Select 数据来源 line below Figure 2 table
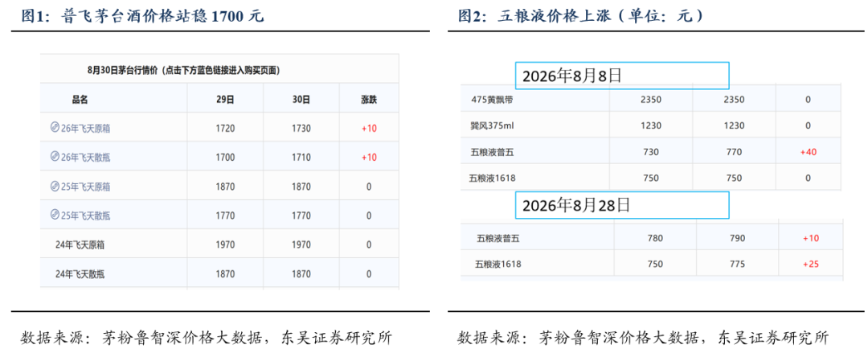Screen dimensions: 868x353 pos(643,338)
